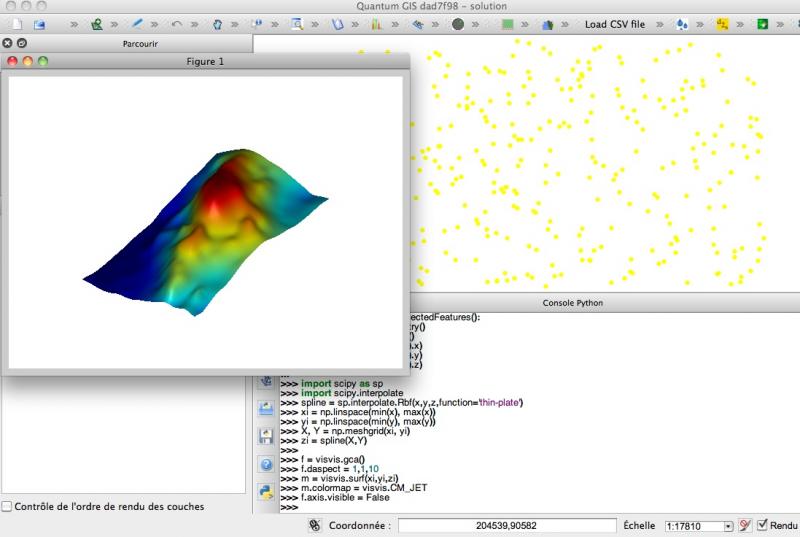
Task: Expand the toolbar overflow chevron after the undo icon
Action: pyautogui.click(x=197, y=24)
